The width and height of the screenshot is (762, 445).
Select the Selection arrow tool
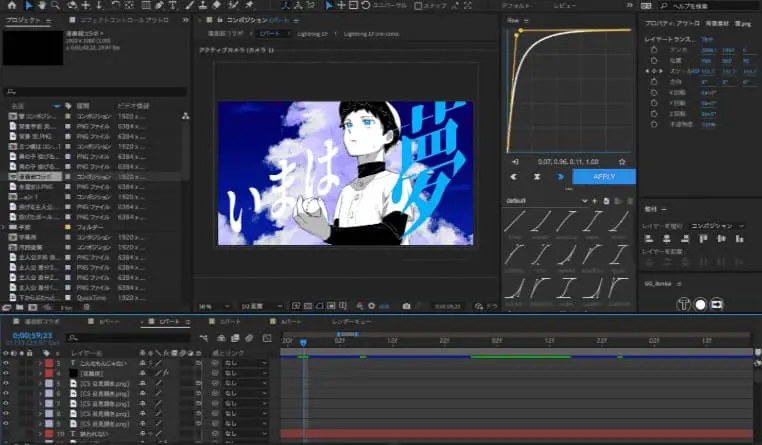(x=28, y=5)
